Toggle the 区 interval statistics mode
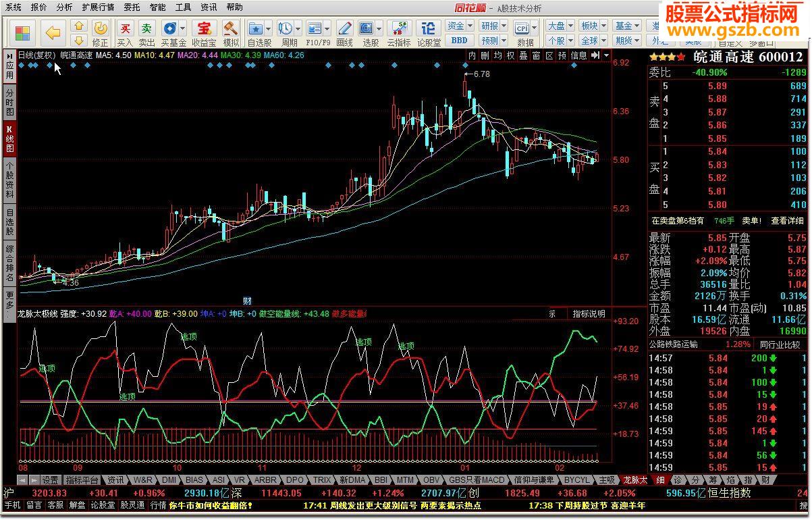 pos(549,55)
